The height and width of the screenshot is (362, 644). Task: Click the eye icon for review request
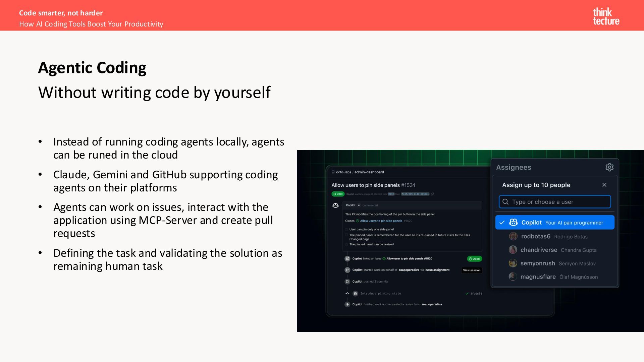[347, 304]
